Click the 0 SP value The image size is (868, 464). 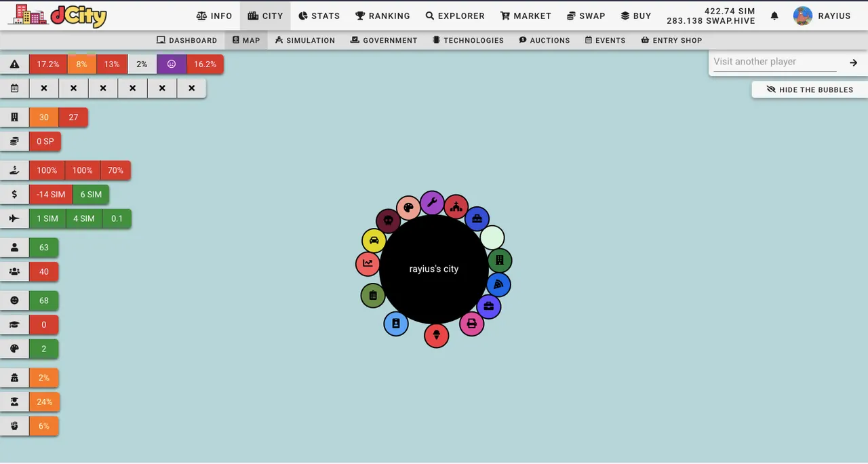click(x=45, y=141)
